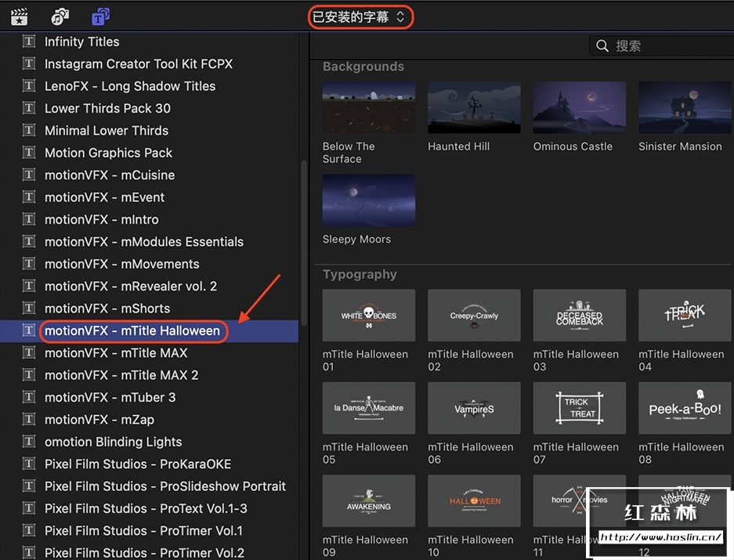Image resolution: width=734 pixels, height=560 pixels.
Task: Select the Sinister Mansion background thumbnail
Action: tap(685, 108)
